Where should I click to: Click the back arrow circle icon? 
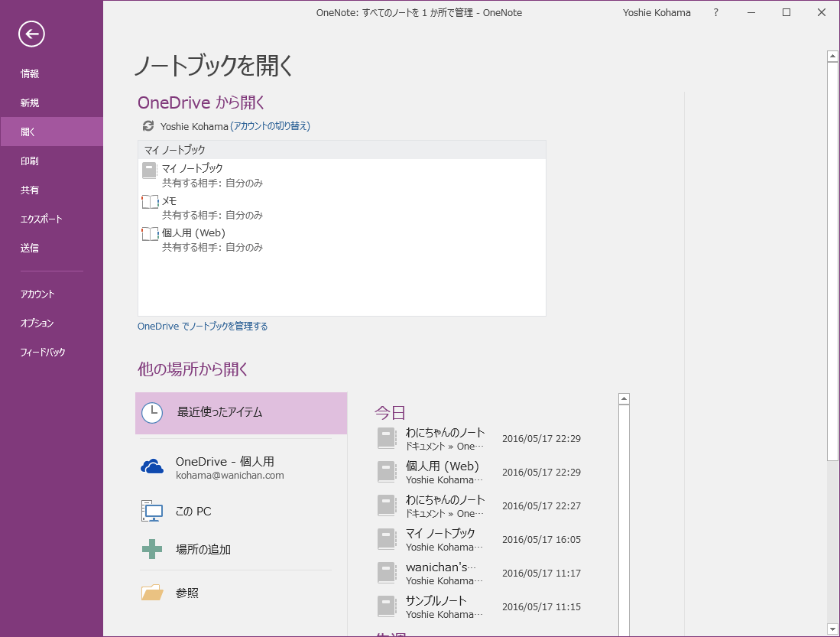[x=31, y=34]
